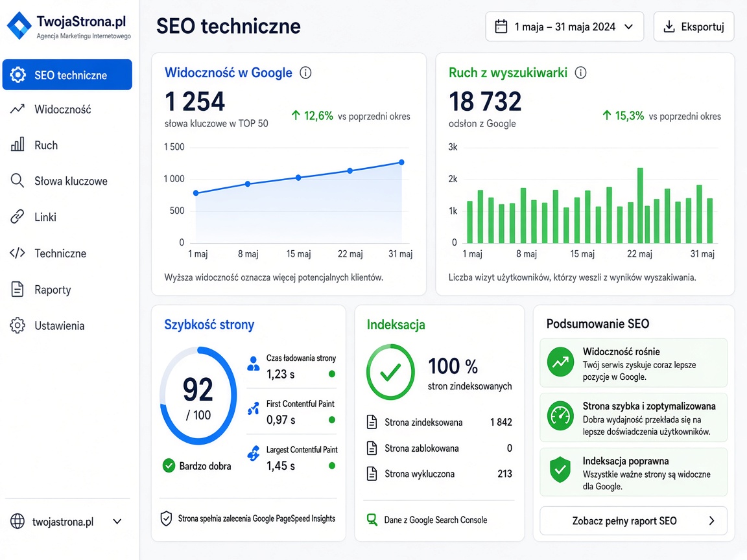Click the download icon in Eksportuj
Viewport: 747px width, 560px height.
[x=669, y=26]
